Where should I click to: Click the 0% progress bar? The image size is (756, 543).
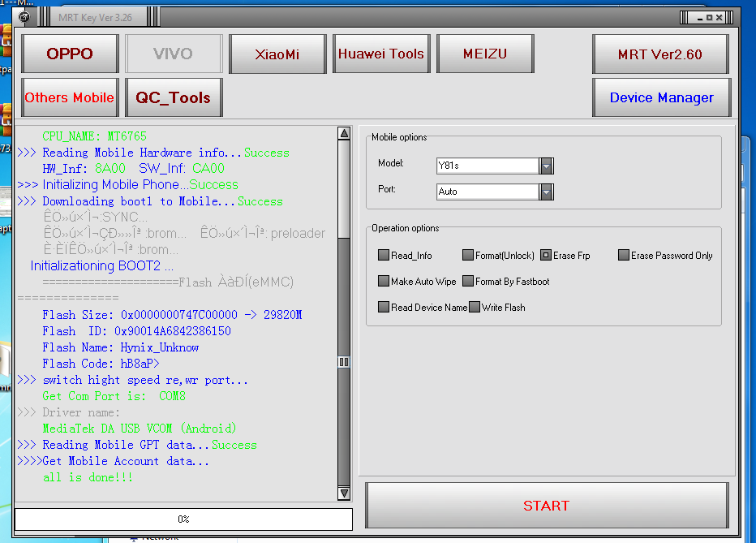point(183,519)
